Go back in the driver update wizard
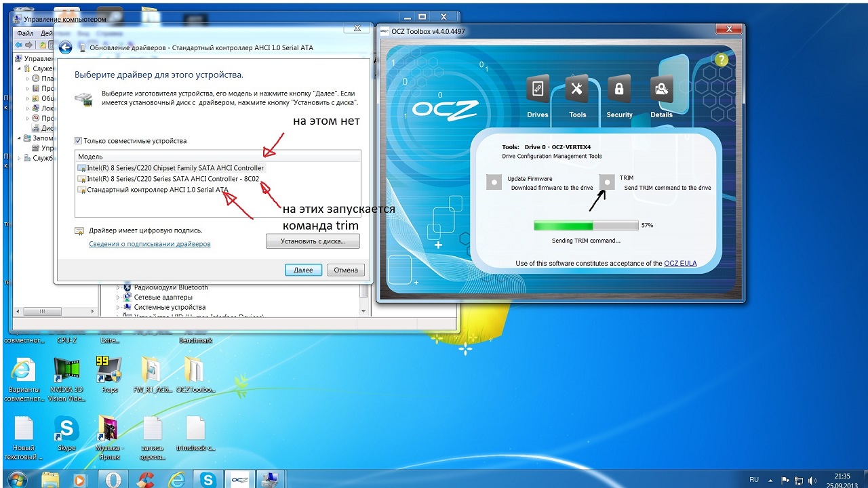 65,47
